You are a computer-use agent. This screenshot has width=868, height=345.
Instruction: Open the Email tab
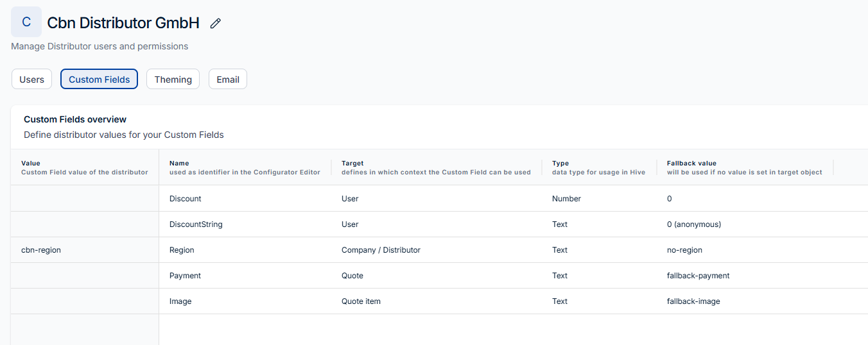227,80
